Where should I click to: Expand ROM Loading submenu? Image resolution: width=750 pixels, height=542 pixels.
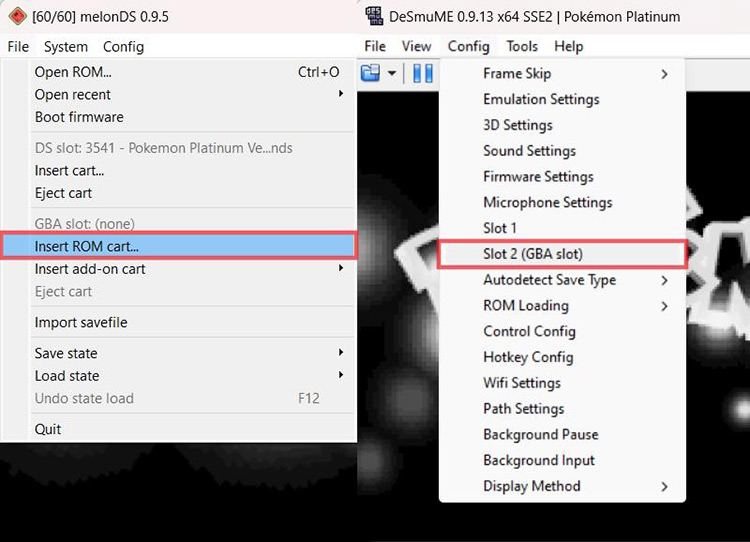[562, 306]
